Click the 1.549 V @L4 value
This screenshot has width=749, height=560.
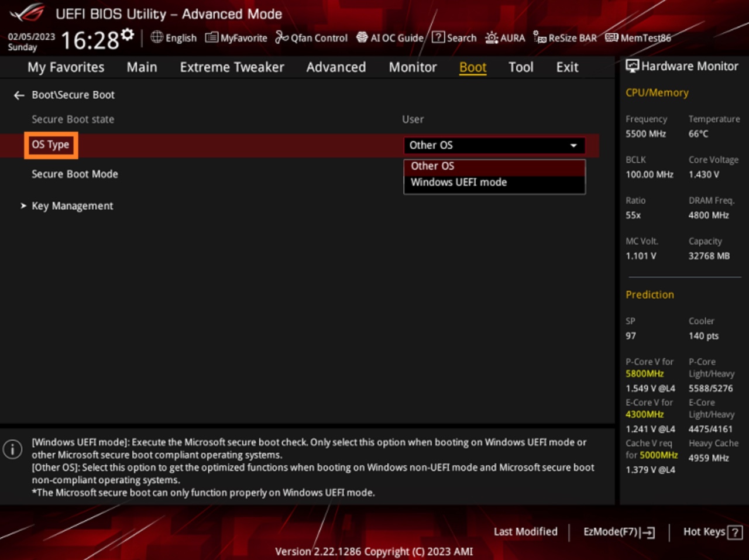click(x=650, y=388)
